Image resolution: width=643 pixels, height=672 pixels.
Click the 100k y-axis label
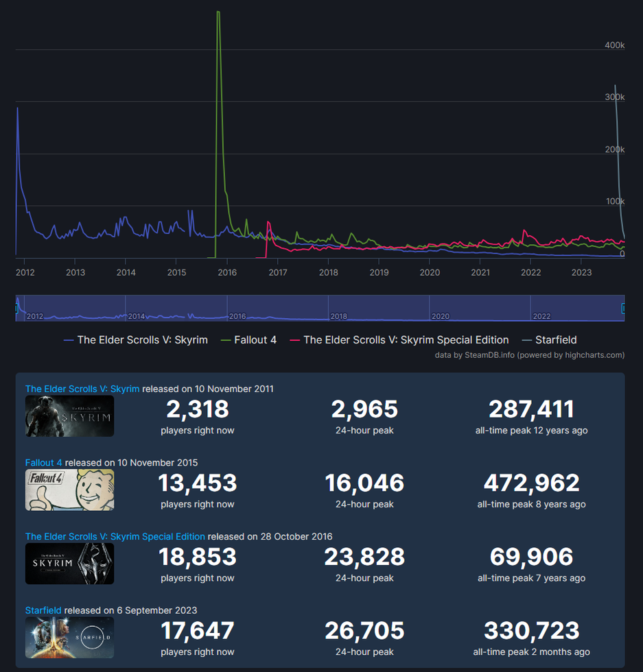point(615,201)
